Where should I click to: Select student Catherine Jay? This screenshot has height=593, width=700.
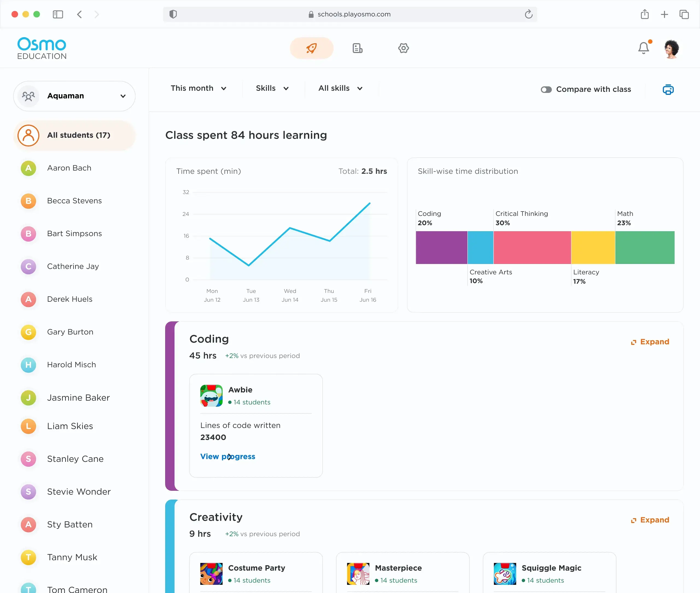click(74, 267)
